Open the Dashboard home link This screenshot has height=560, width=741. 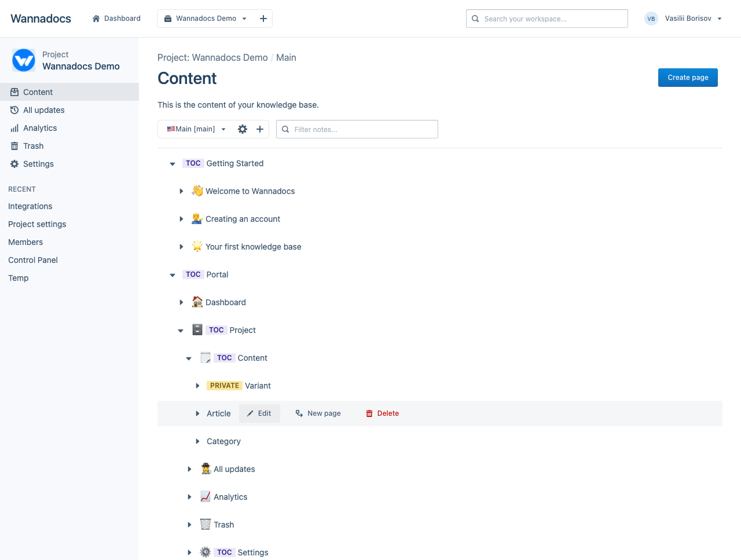click(x=116, y=19)
